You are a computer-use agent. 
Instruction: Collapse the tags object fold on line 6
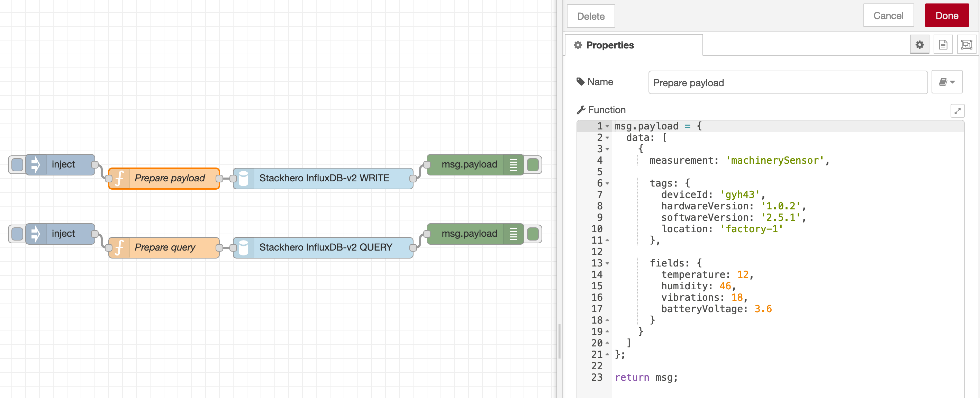tap(608, 184)
